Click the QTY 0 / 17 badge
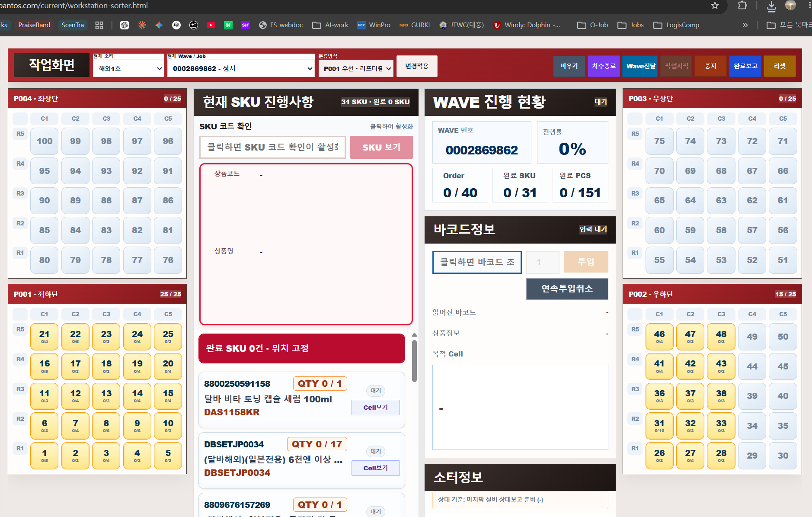 pyautogui.click(x=317, y=444)
